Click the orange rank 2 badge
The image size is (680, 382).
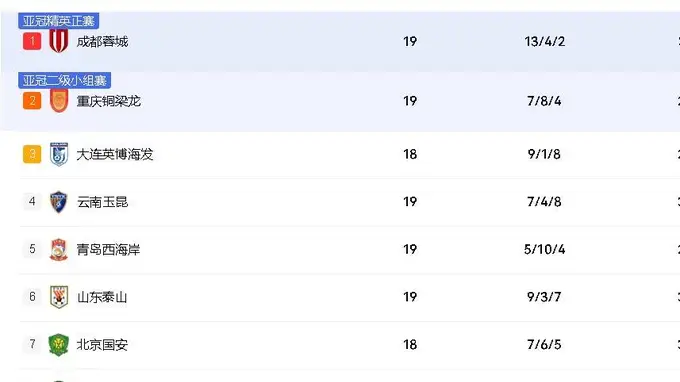[x=32, y=101]
